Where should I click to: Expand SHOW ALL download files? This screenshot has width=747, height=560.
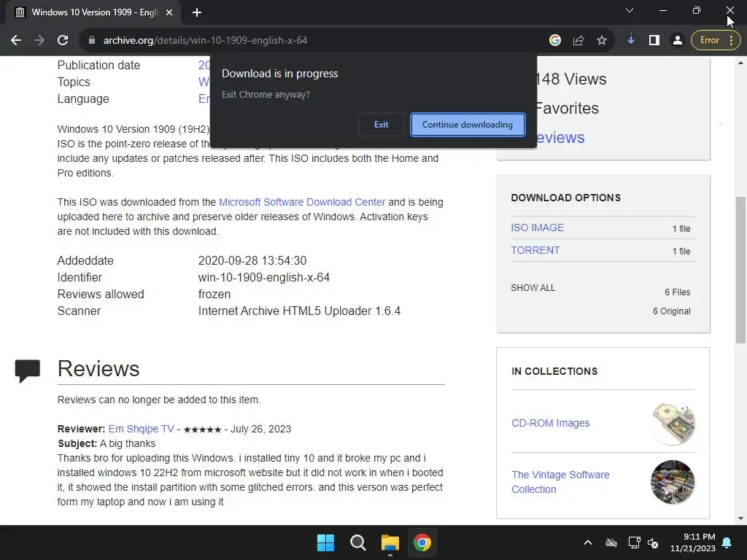click(x=533, y=288)
